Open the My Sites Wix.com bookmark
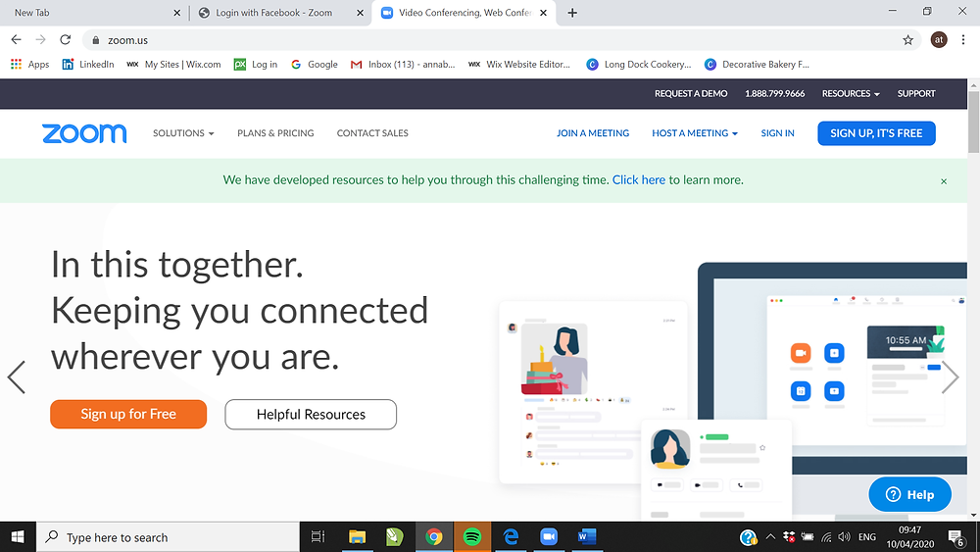This screenshot has height=552, width=980. click(173, 64)
